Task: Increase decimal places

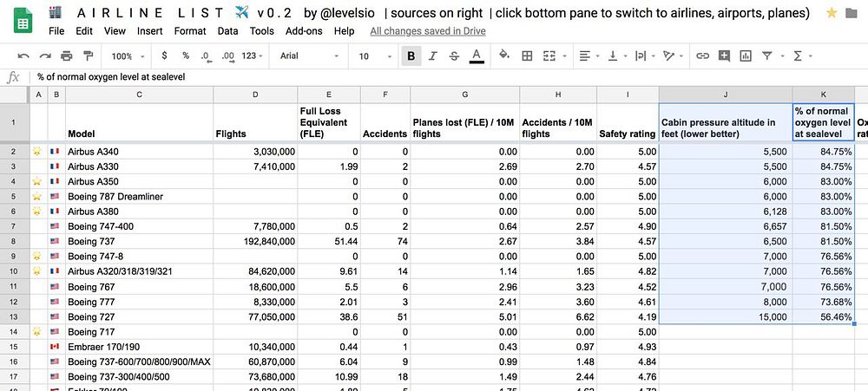Action: pos(227,55)
